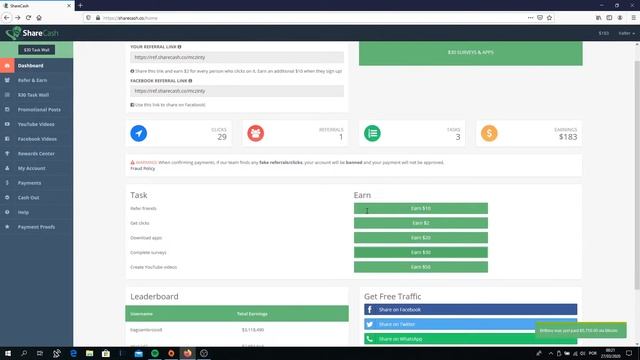Image resolution: width=640 pixels, height=360 pixels.
Task: Open YouTube Videos sidebar item
Action: point(36,124)
